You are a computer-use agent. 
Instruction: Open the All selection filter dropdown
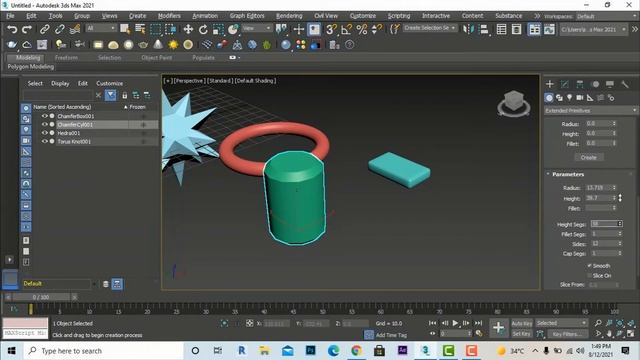pos(101,28)
